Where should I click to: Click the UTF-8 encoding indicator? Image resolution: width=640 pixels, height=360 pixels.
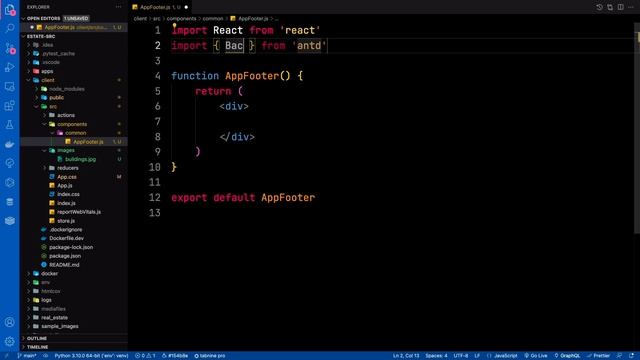(461, 356)
